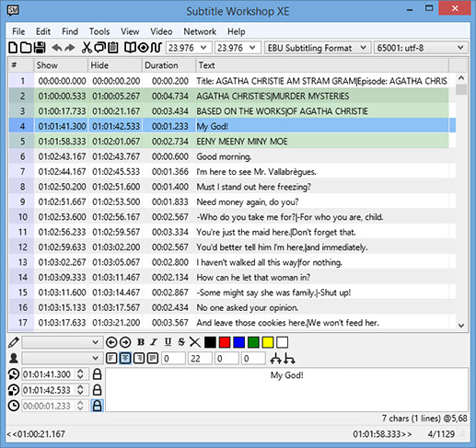Open the style dropdown beside pencil
This screenshot has width=476, height=448.
pos(96,342)
